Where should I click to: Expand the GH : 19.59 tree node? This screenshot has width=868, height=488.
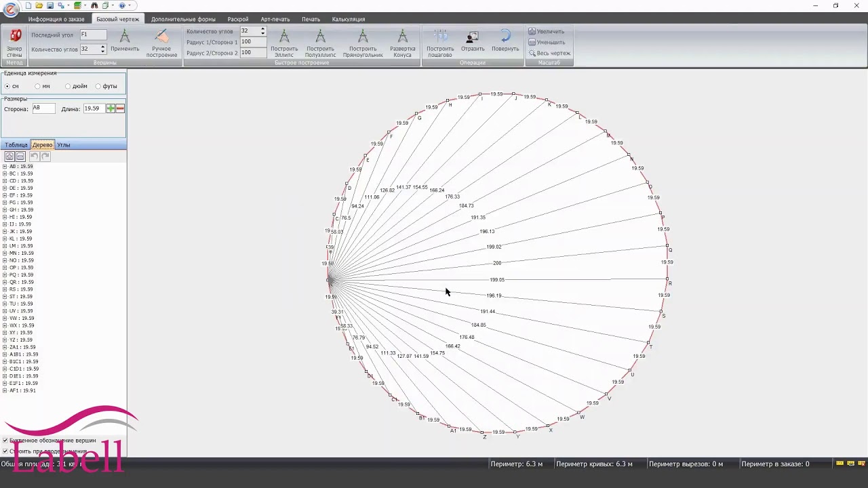pyautogui.click(x=5, y=210)
